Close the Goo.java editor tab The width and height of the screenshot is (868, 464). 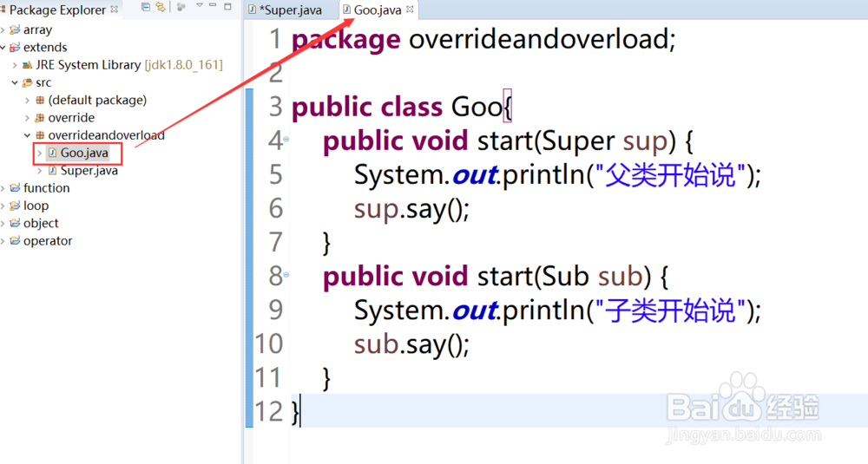click(410, 10)
